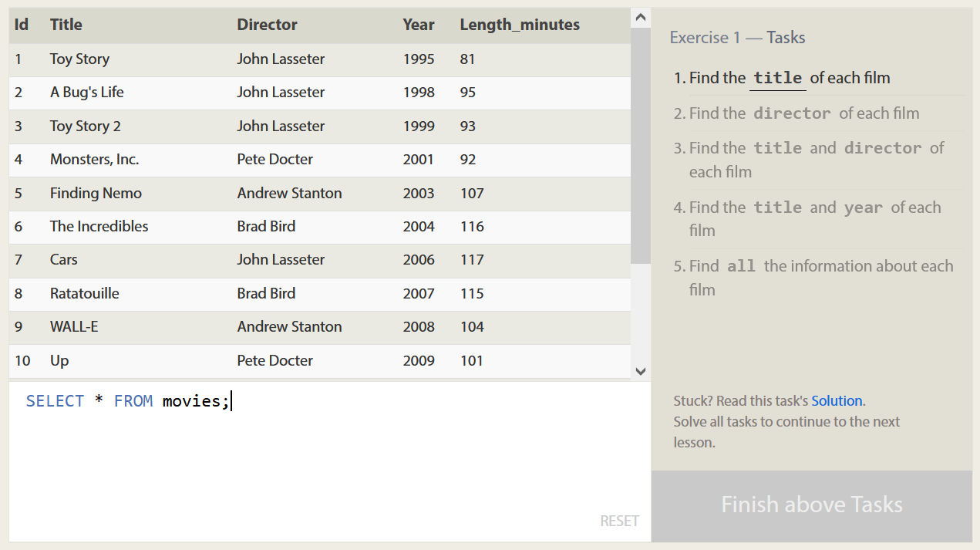
Task: Click the year 2001 cell
Action: 419,159
